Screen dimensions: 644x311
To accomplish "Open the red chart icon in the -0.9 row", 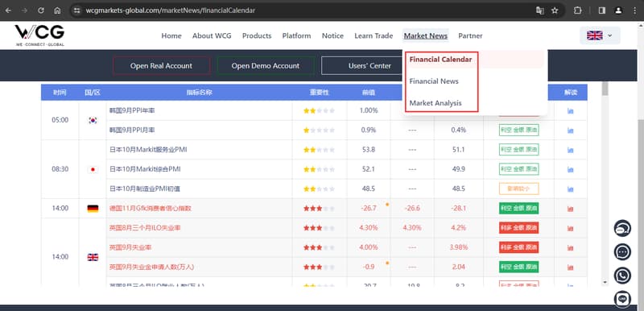I will click(x=571, y=267).
